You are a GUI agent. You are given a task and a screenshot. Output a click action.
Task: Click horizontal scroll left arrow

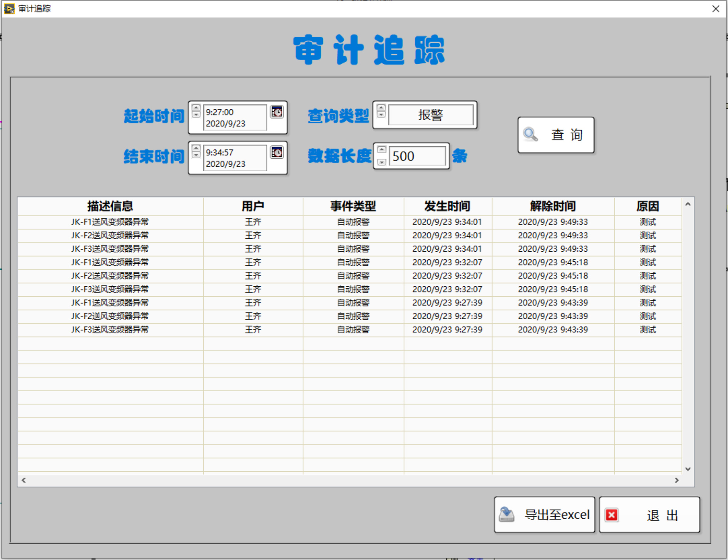(24, 480)
